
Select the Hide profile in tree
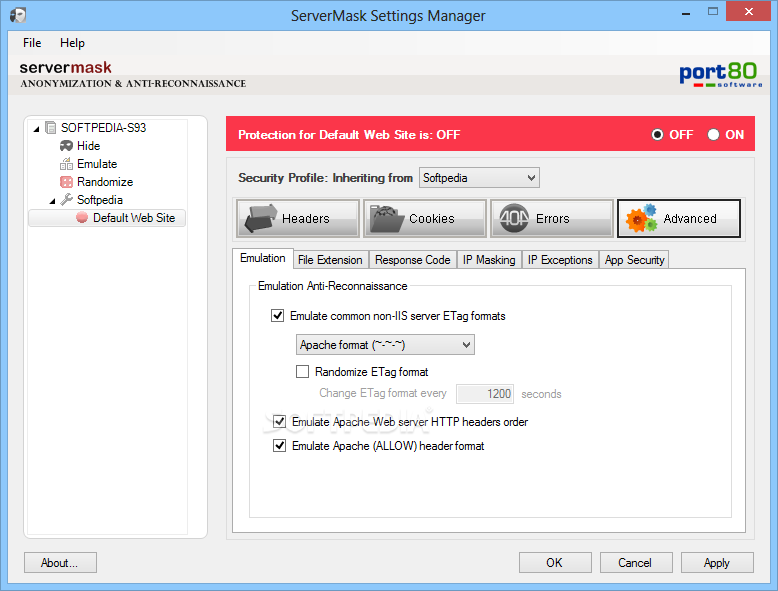[88, 146]
